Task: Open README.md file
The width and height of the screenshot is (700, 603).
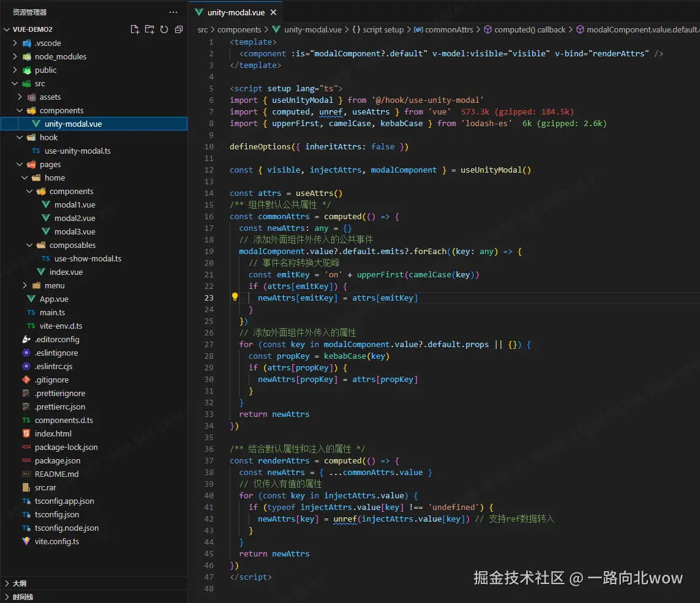Action: tap(94, 474)
